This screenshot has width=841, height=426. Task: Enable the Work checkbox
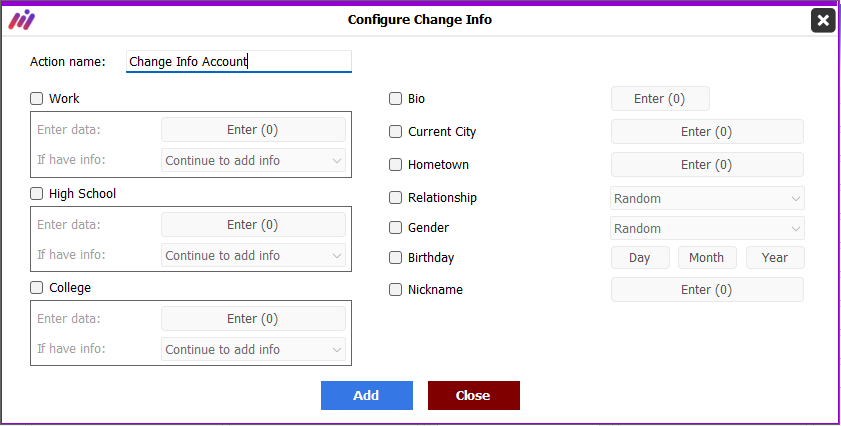[x=36, y=99]
